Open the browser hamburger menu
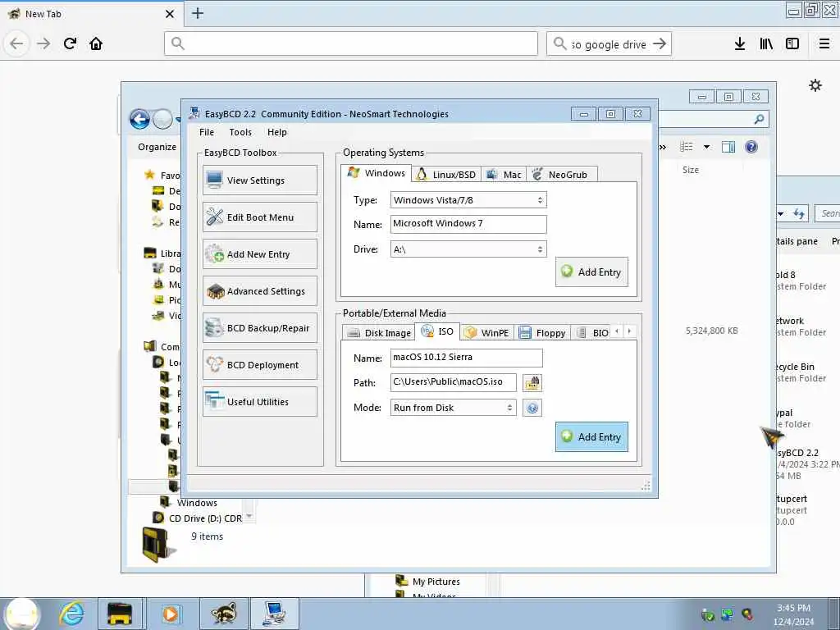Screen dimensions: 840x630 [824, 43]
